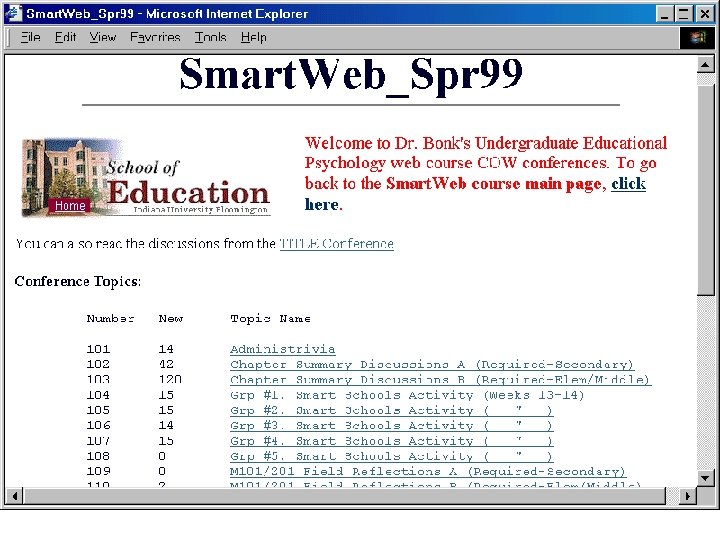Open Chapter Summary Discussions B topic

click(x=440, y=380)
